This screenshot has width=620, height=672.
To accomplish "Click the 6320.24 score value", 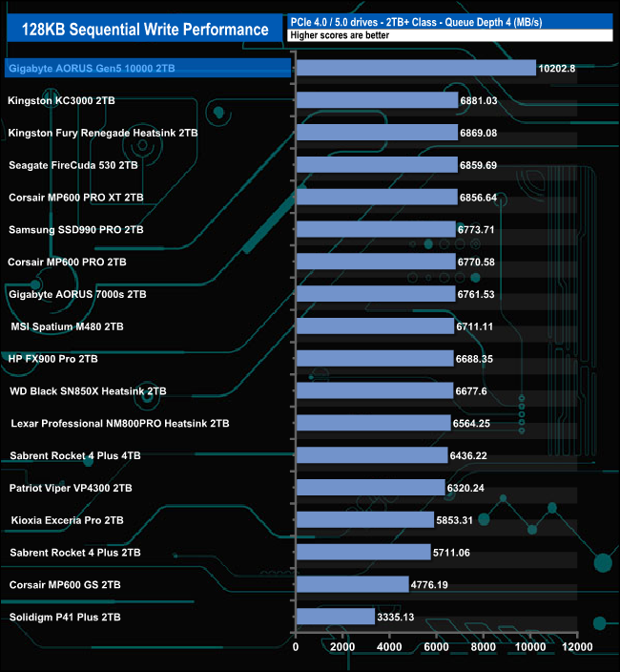I will [x=465, y=488].
